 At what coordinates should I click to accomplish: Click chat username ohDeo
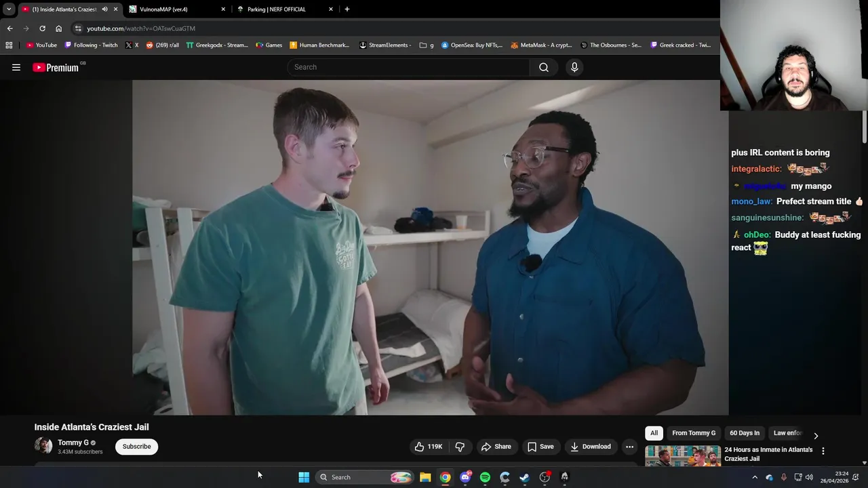point(757,235)
